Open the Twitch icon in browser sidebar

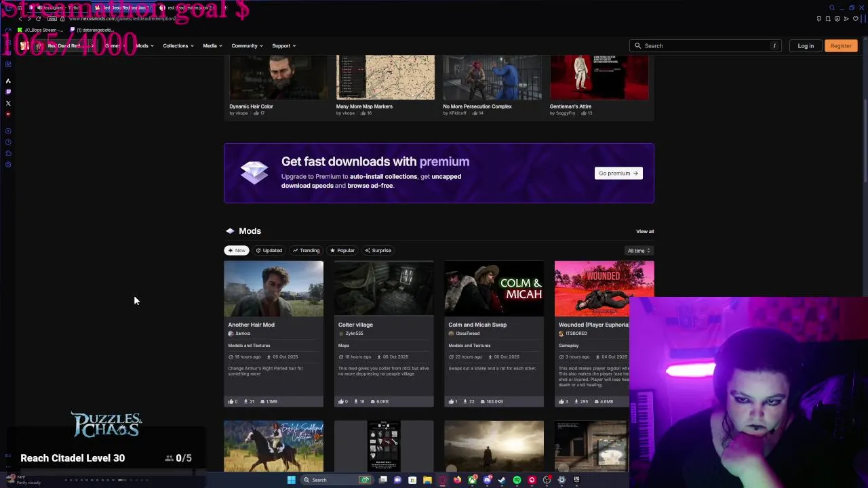click(x=8, y=91)
